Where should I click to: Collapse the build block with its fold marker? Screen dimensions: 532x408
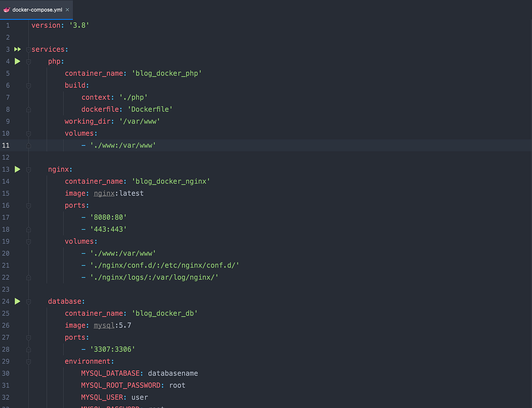(28, 85)
